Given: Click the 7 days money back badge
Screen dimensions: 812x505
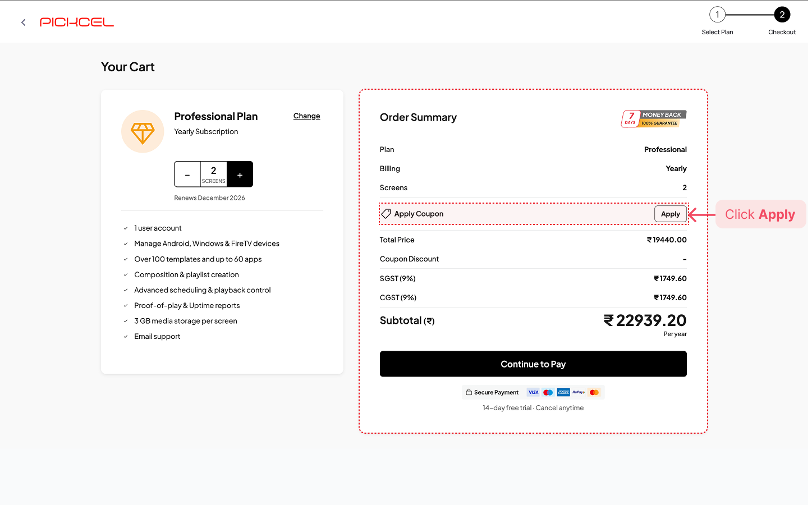Looking at the screenshot, I should 654,118.
